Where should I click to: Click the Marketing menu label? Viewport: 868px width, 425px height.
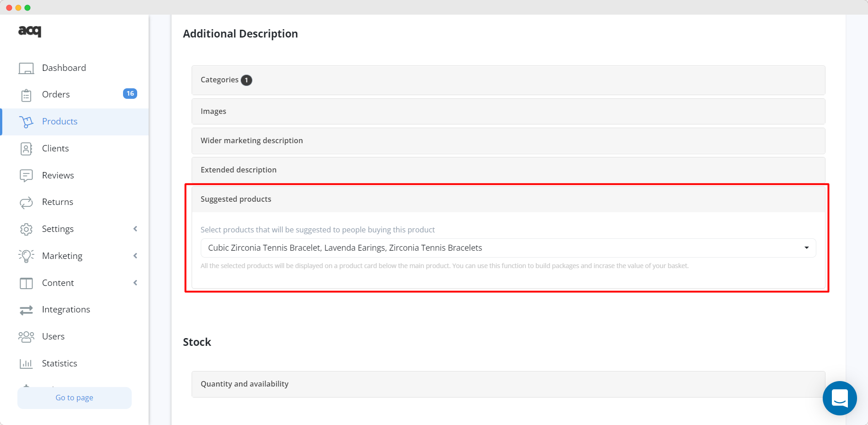(62, 256)
